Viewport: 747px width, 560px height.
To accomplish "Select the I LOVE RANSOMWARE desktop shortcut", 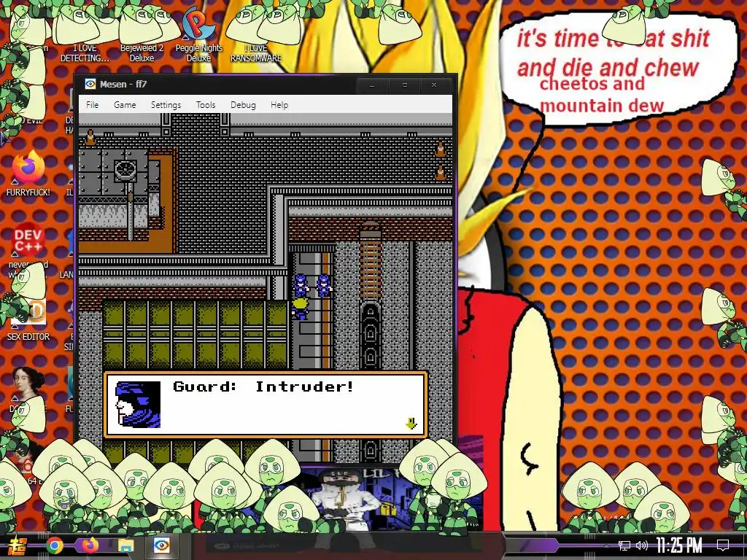I will 256,36.
